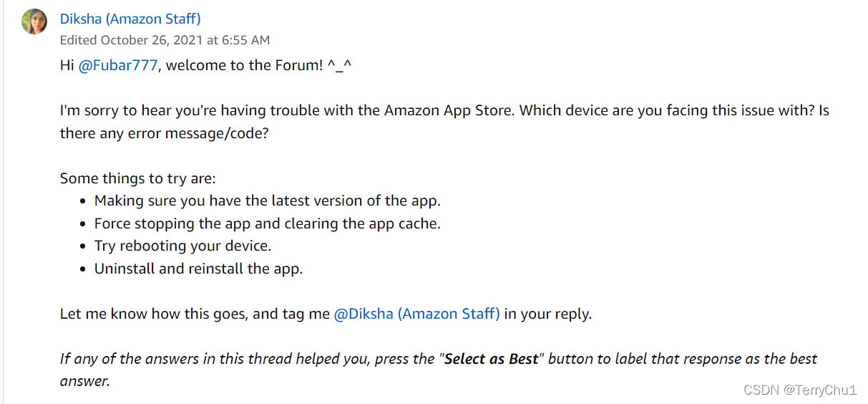The image size is (868, 404).
Task: Select the "Force stopping the app" bullet item
Action: (268, 223)
